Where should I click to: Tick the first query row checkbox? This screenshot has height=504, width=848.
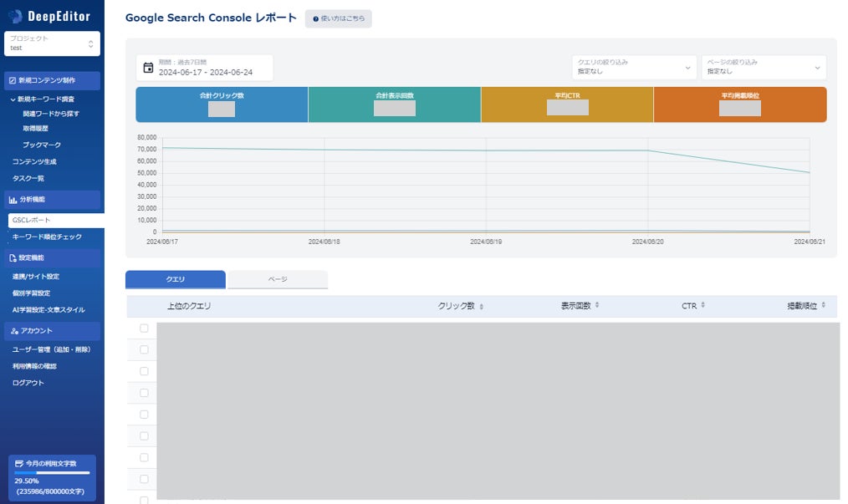coord(144,328)
